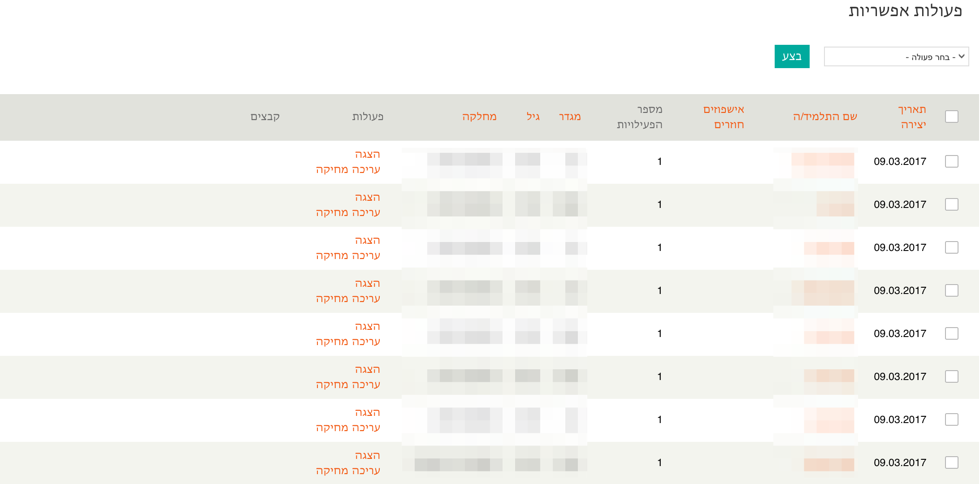980x484 pixels.
Task: Sort by אישפוזים חוזרים column header
Action: pos(724,117)
